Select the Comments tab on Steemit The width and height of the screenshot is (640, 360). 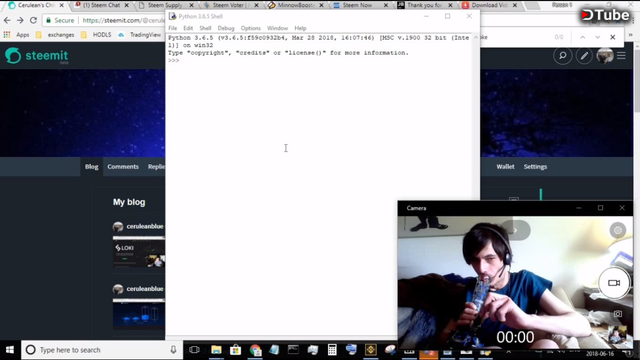pos(123,167)
